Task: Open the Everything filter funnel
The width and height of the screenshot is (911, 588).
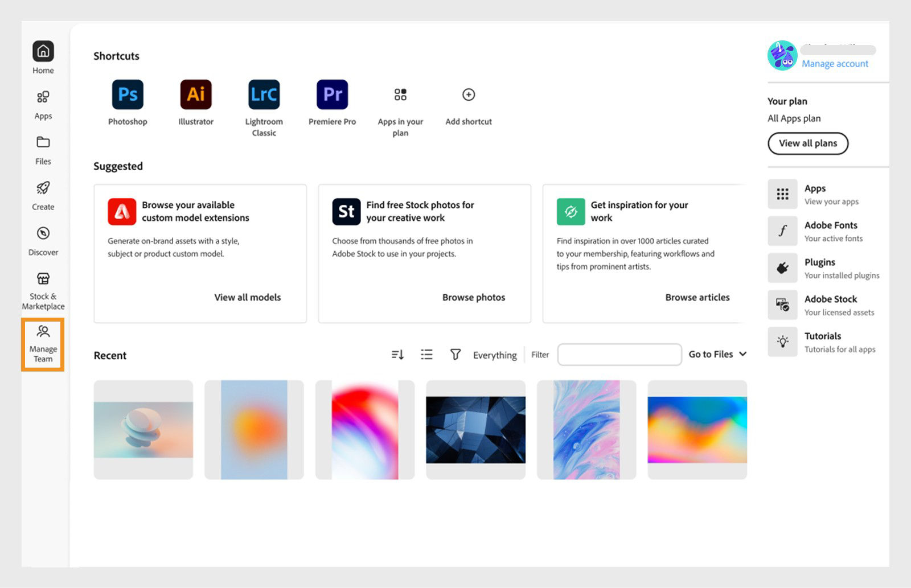Action: pos(455,355)
